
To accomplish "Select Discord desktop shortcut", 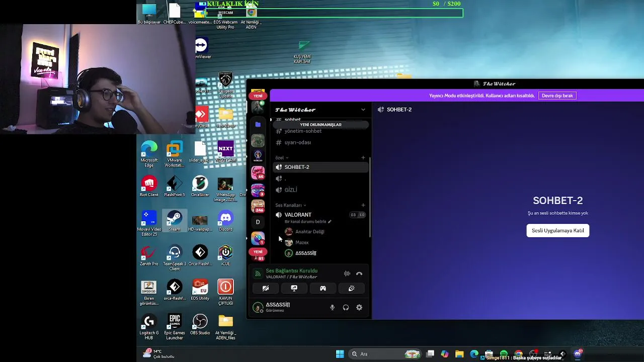I will click(x=225, y=222).
